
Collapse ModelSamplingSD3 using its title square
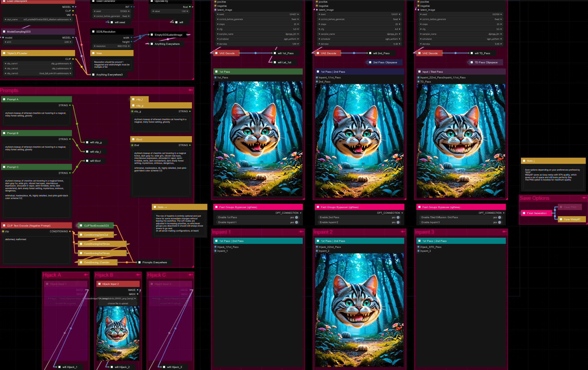click(x=4, y=32)
